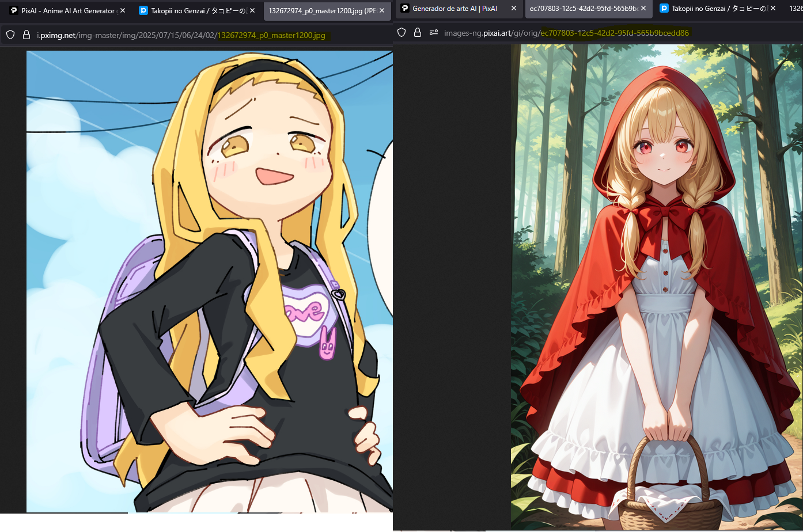Switch to the Generador de arte AI | PixAI tab

tap(459, 9)
